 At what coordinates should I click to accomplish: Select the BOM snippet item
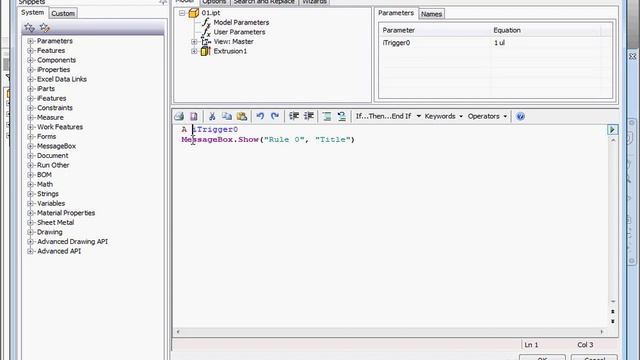(44, 175)
